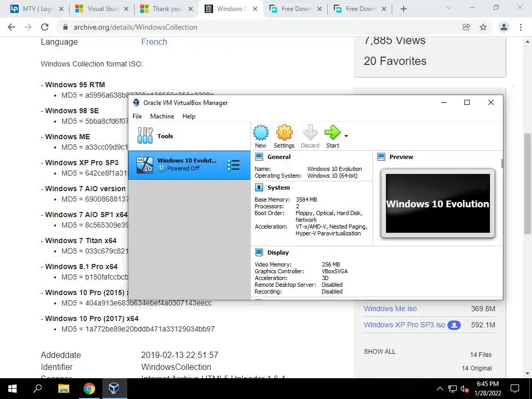Go back in Chrome
The image size is (532, 399).
coord(11,27)
